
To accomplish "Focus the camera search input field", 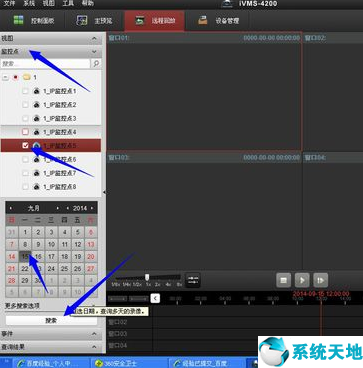I will click(46, 63).
